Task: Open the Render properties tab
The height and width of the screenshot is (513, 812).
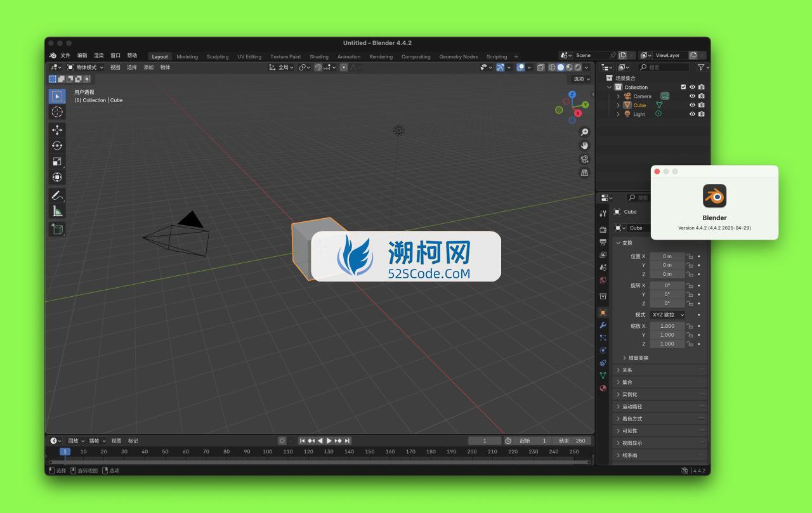Action: point(603,230)
